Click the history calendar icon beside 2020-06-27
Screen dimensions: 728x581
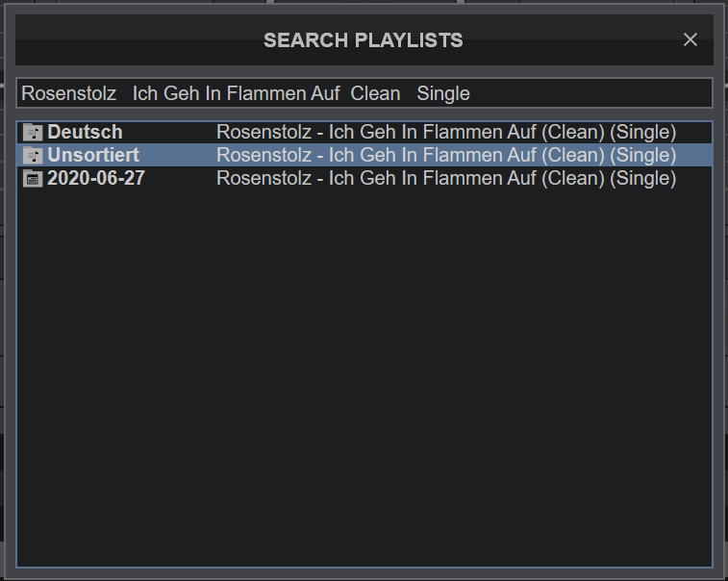click(x=33, y=179)
